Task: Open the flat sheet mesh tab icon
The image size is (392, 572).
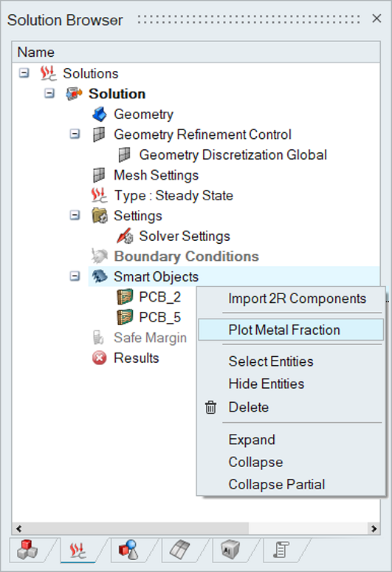Action: (179, 550)
